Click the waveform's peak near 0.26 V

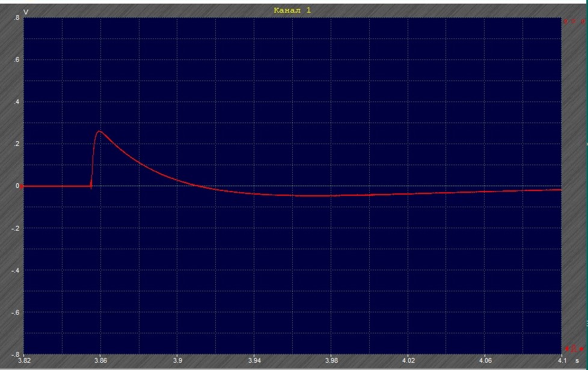coord(99,132)
